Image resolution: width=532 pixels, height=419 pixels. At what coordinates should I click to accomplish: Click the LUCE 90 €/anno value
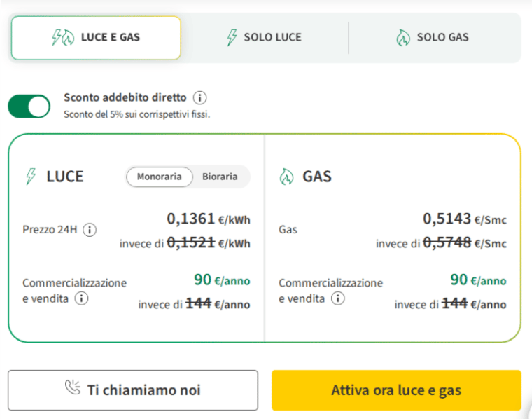click(x=222, y=280)
